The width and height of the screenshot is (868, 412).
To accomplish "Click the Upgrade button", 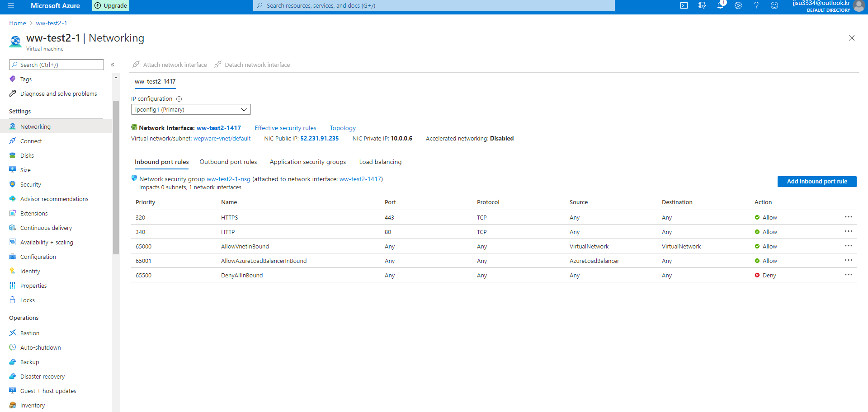I will 111,5.
